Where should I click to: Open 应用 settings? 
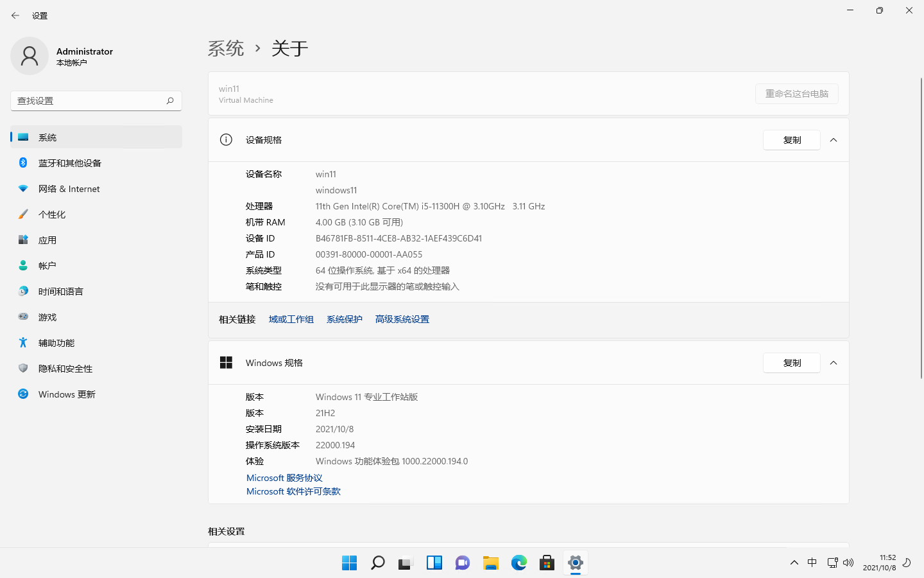(x=96, y=240)
